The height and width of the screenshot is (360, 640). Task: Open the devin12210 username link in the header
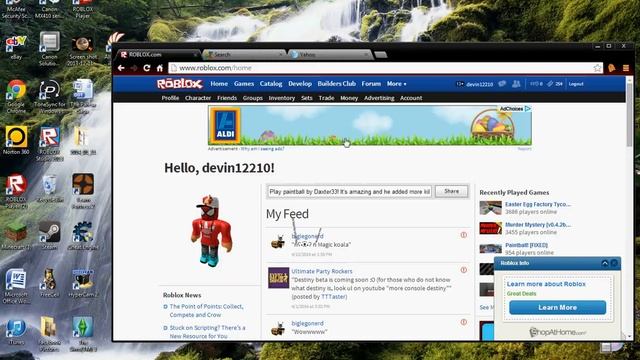coord(480,84)
